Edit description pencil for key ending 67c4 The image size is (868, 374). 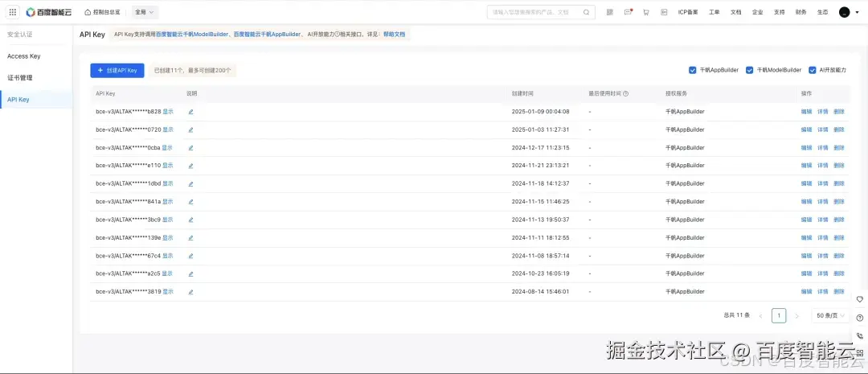(191, 256)
